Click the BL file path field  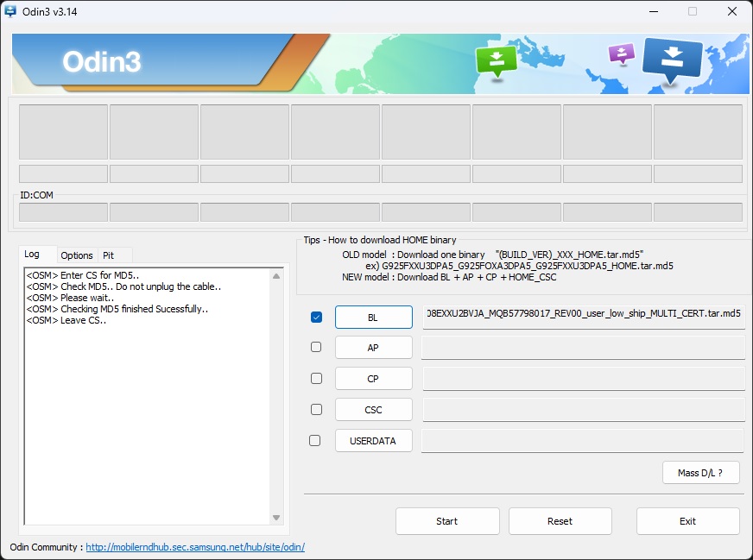coord(583,314)
